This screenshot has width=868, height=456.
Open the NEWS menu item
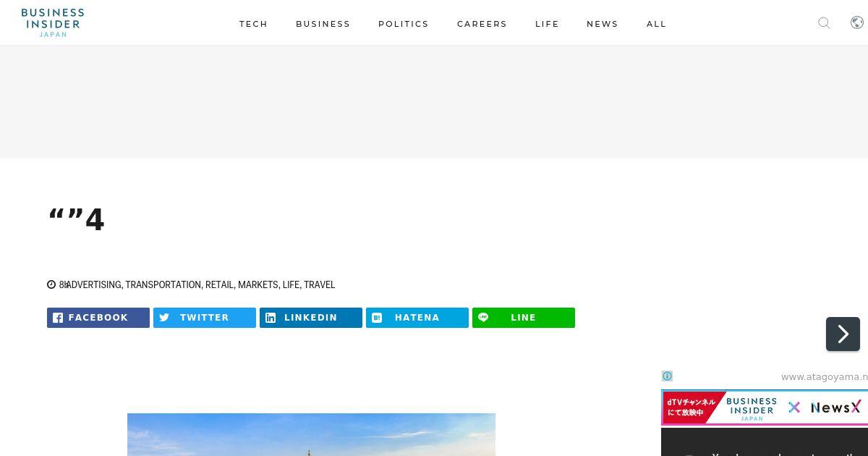coord(603,24)
